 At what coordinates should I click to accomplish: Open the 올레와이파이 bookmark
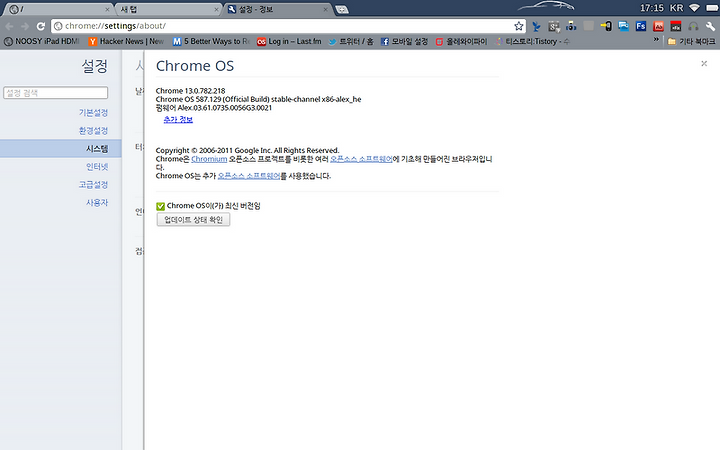(461, 41)
